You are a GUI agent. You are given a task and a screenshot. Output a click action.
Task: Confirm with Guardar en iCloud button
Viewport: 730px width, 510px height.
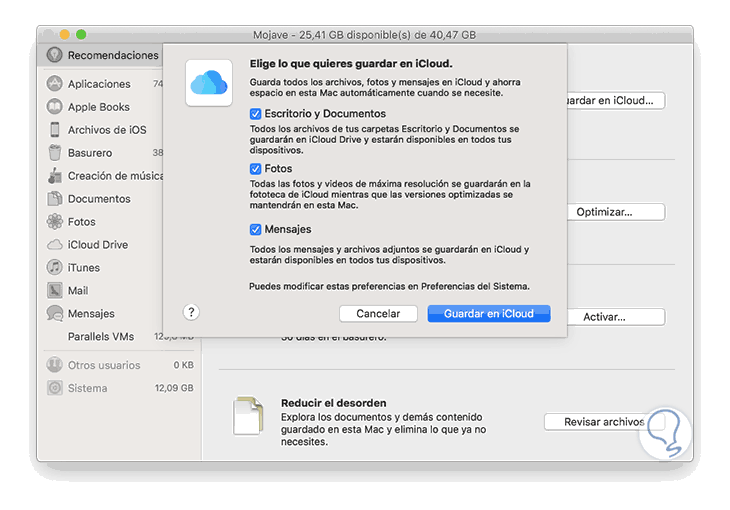(489, 313)
